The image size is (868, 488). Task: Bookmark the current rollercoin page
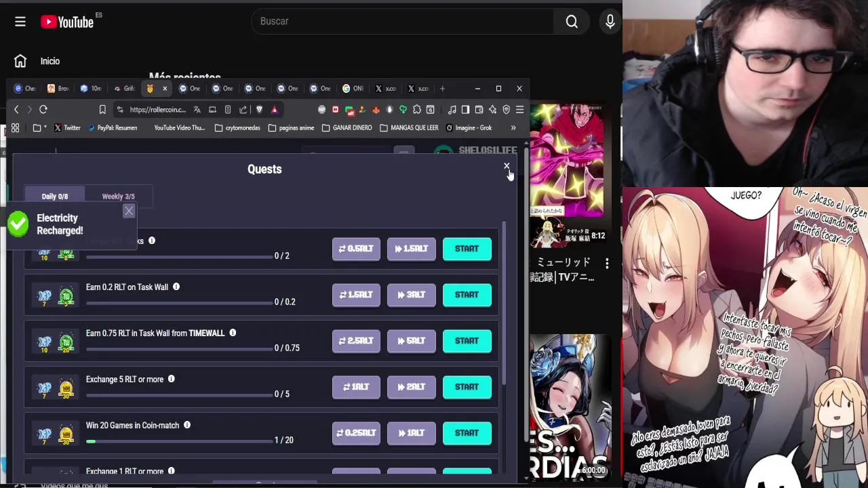point(102,109)
